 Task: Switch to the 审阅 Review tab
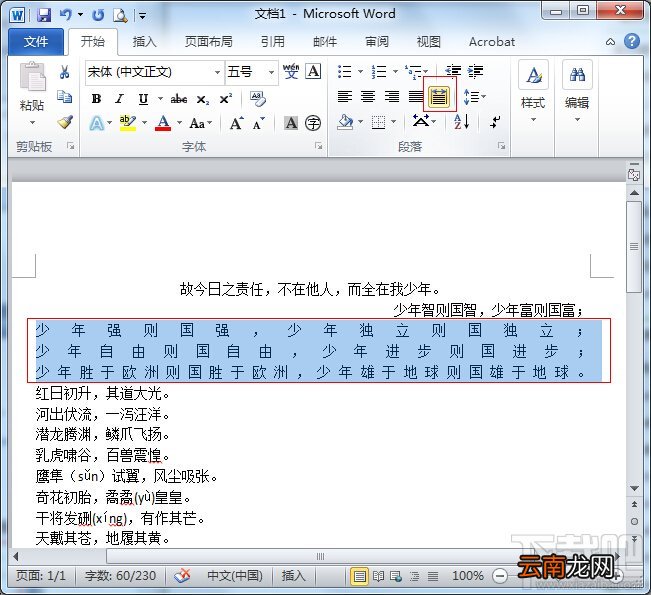tap(377, 42)
